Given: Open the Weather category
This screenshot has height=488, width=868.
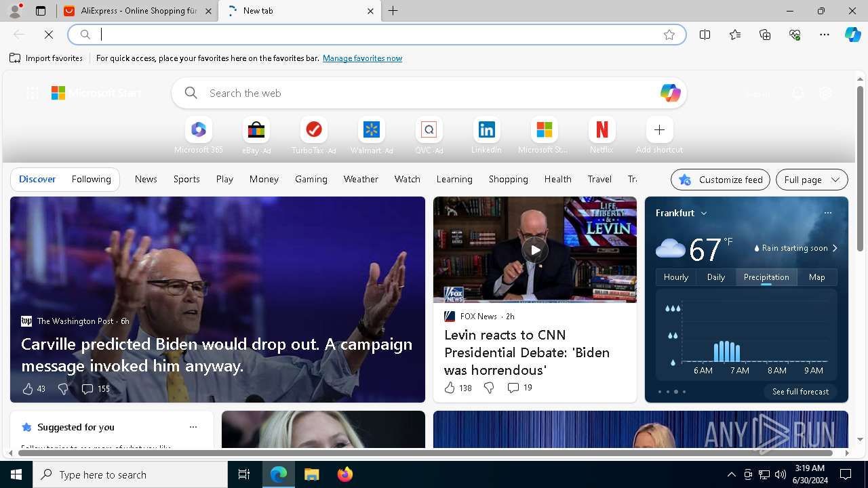Looking at the screenshot, I should pyautogui.click(x=361, y=179).
